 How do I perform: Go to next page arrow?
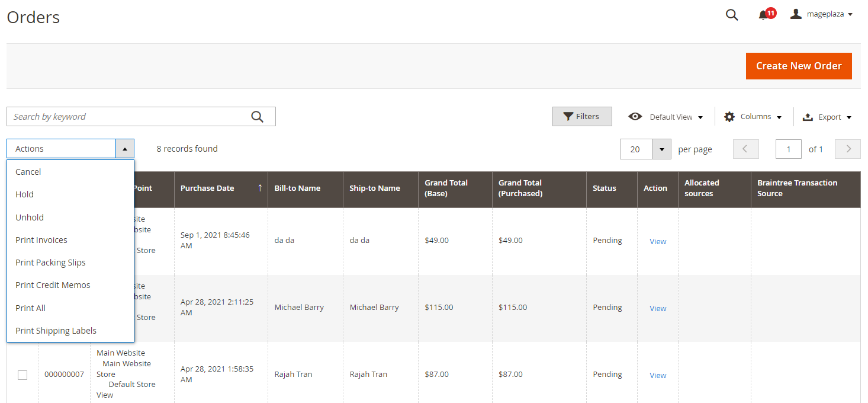(848, 149)
